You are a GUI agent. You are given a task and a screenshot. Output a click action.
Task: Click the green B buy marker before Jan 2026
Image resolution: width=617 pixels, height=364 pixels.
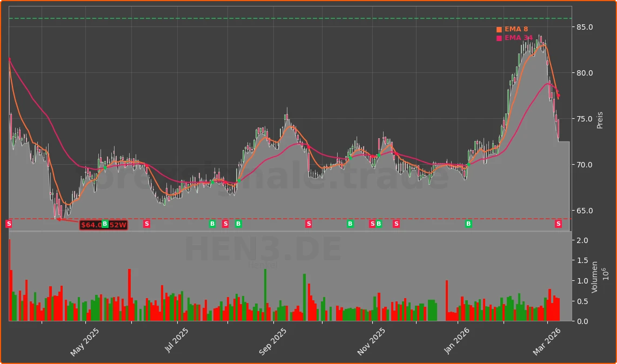coord(468,224)
